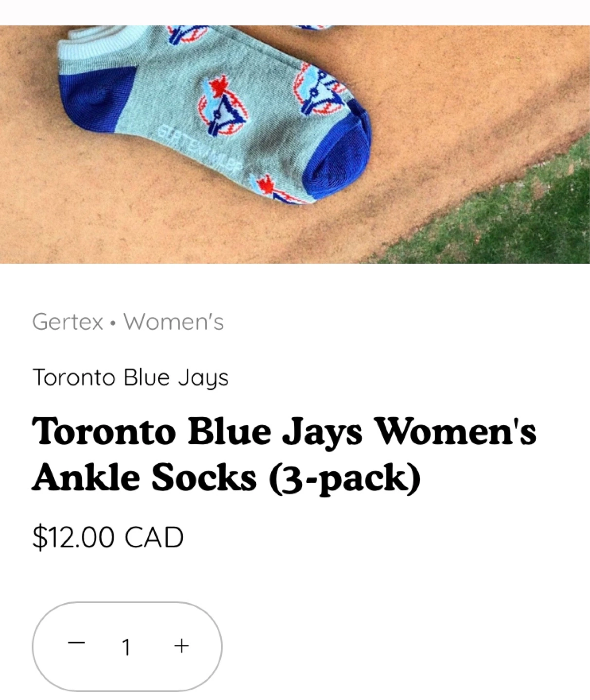Open the Toronto Blue Jays team link
The width and height of the screenshot is (590, 700).
coord(130,378)
